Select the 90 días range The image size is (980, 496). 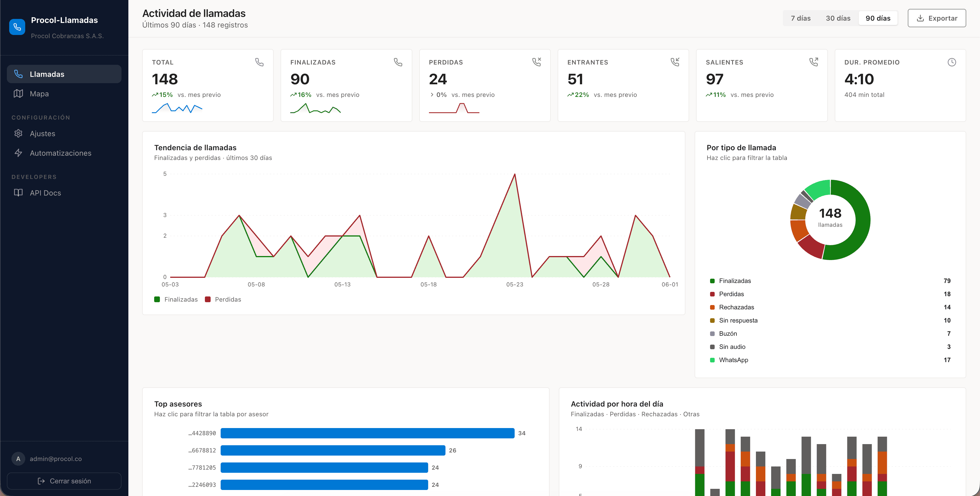(x=878, y=18)
